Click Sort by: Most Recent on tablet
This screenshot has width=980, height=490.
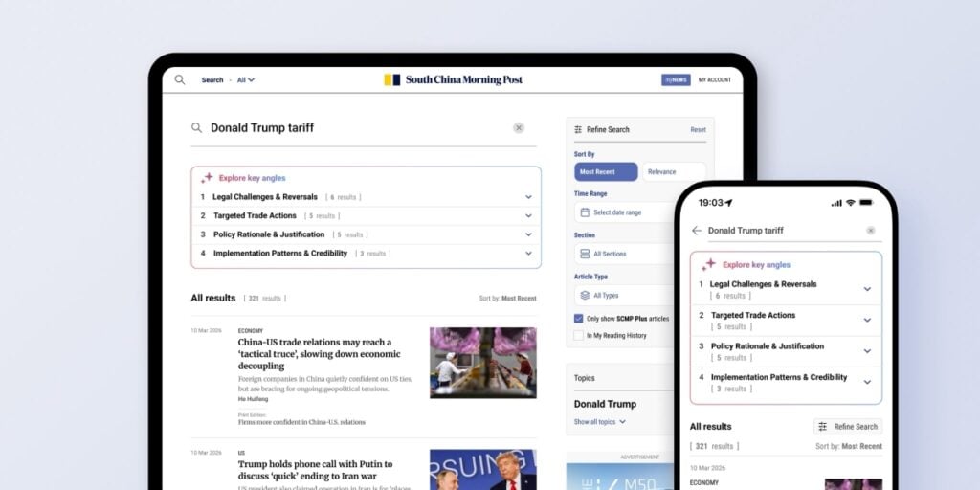coord(507,299)
